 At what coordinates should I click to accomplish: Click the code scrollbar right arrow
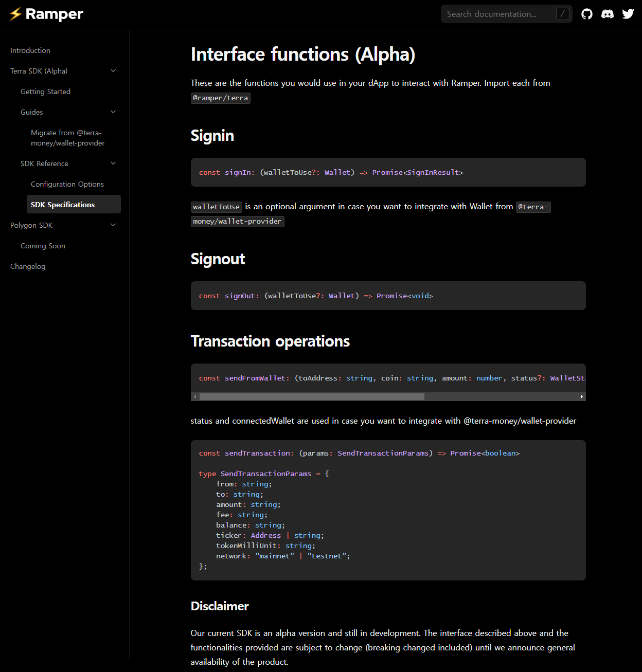point(582,396)
